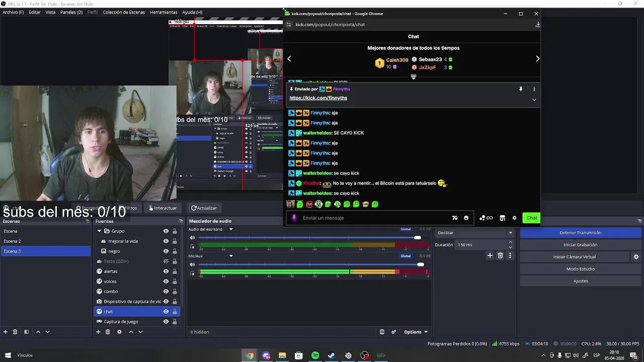Toggle visibility of the Grupo source
The image size is (644, 362).
click(166, 231)
